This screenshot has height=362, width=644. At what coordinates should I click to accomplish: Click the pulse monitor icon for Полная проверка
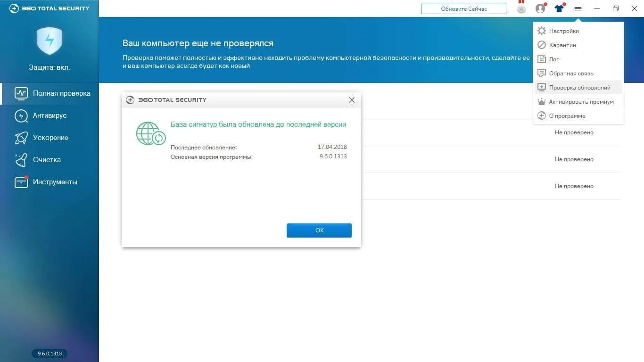click(x=21, y=93)
